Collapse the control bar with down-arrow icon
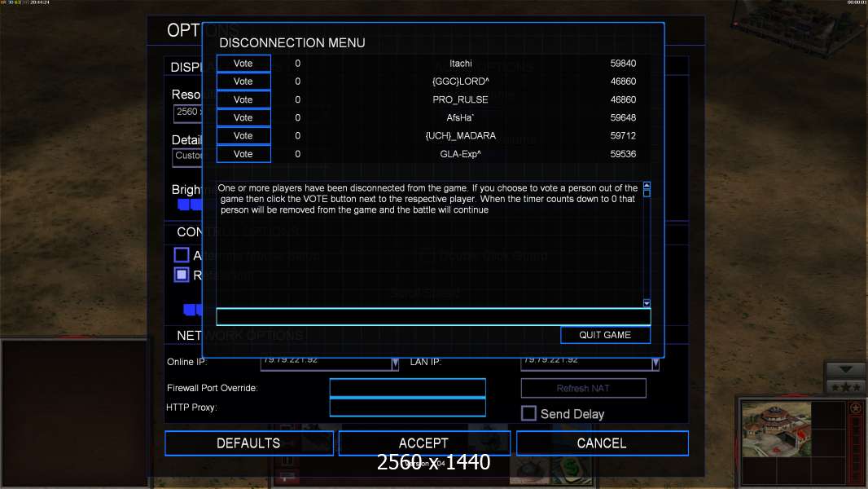 pyautogui.click(x=846, y=370)
